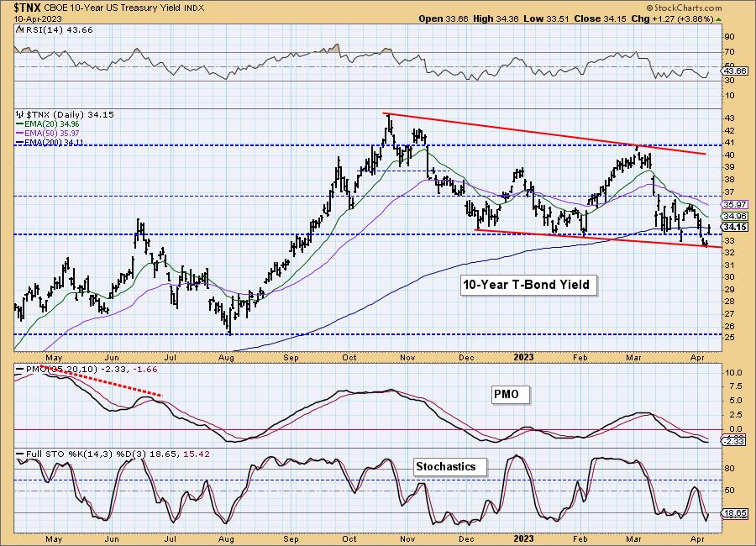This screenshot has width=756, height=546.
Task: Click the Oct label on price panel date axis
Action: click(349, 357)
